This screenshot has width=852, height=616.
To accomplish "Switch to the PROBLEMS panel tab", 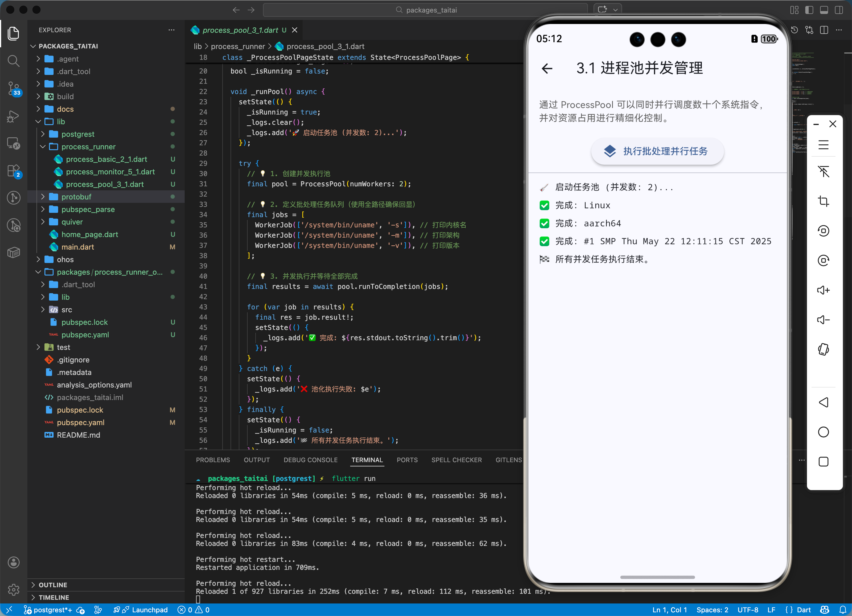I will click(213, 460).
